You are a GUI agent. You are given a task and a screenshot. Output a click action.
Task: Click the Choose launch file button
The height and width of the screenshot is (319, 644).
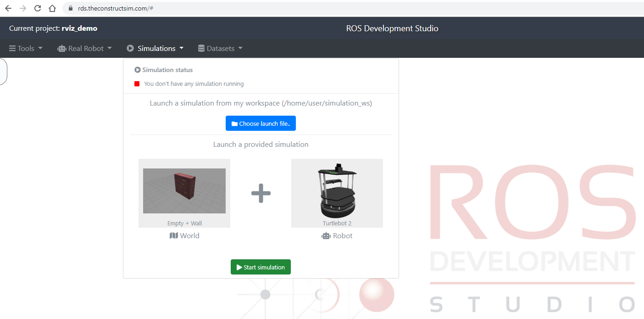261,123
